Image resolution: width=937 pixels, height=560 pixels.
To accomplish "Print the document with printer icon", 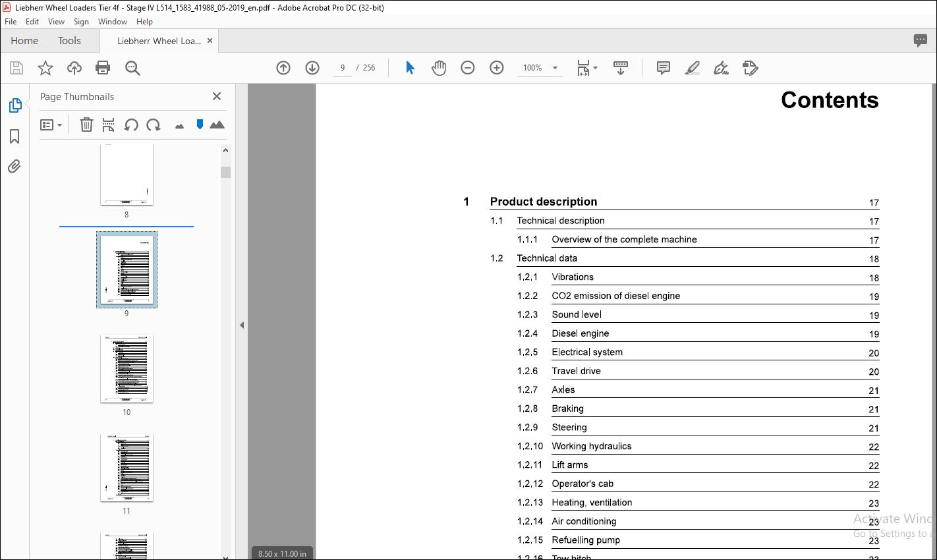I will 103,68.
